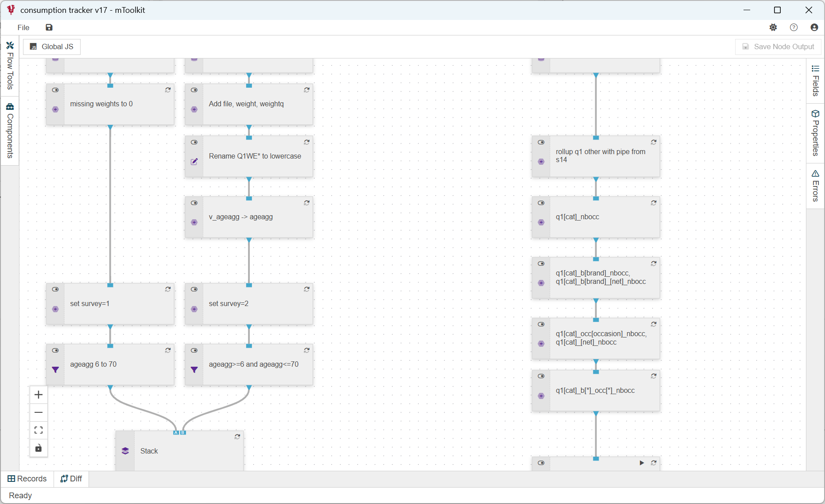Zoom out the canvas with minus button
Screen dimensions: 825x504
tap(39, 412)
